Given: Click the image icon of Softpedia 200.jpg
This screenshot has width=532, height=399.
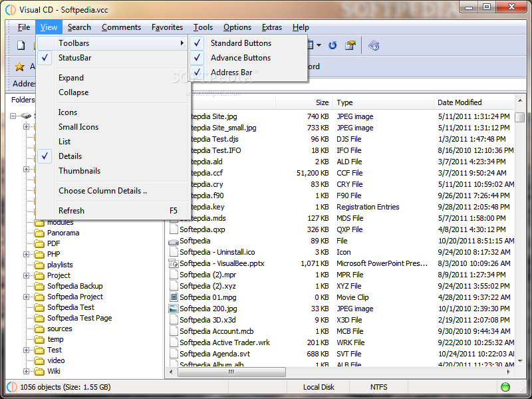Looking at the screenshot, I should click(x=174, y=309).
